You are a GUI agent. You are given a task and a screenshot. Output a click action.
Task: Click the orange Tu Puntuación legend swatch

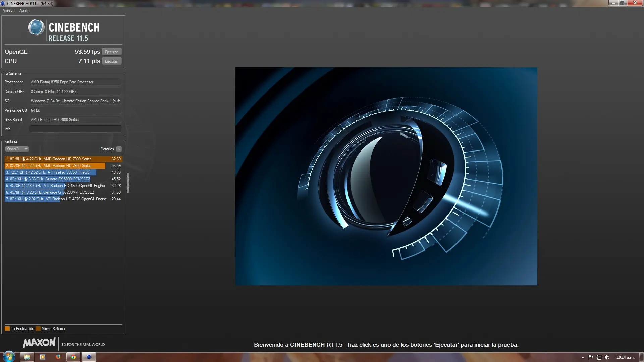(7, 329)
